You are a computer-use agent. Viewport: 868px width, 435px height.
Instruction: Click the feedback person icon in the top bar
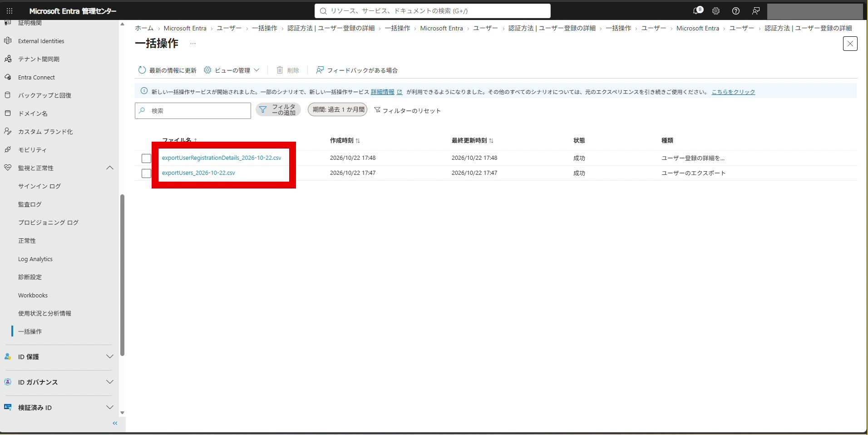click(756, 11)
